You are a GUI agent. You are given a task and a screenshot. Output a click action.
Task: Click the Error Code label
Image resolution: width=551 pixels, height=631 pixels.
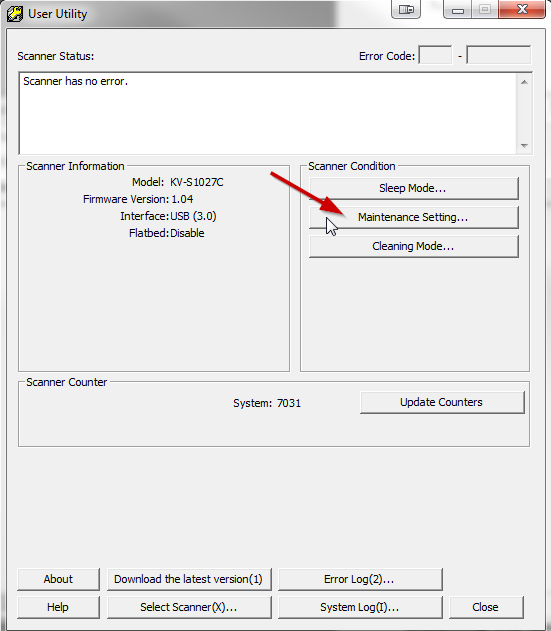click(387, 56)
